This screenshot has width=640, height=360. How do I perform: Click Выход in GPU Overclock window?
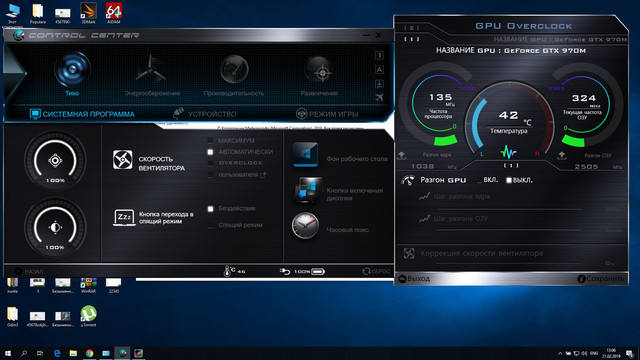414,279
